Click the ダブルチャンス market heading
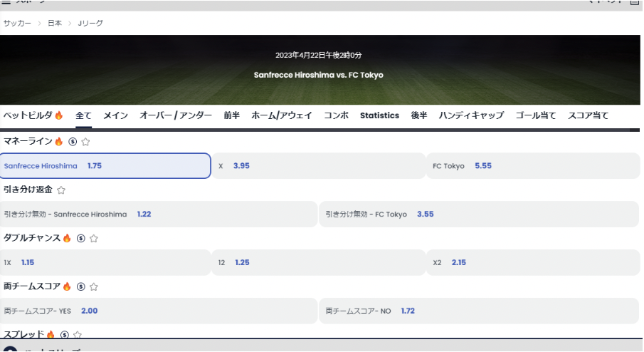The image size is (644, 352). (32, 238)
